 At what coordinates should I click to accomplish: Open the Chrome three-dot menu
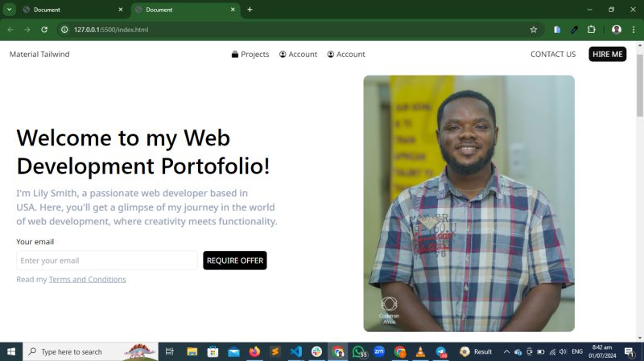click(x=634, y=30)
